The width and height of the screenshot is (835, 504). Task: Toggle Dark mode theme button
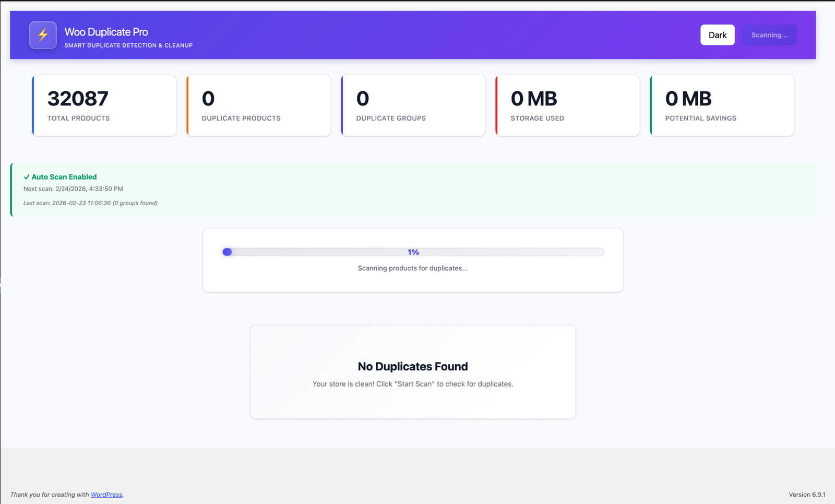(717, 35)
